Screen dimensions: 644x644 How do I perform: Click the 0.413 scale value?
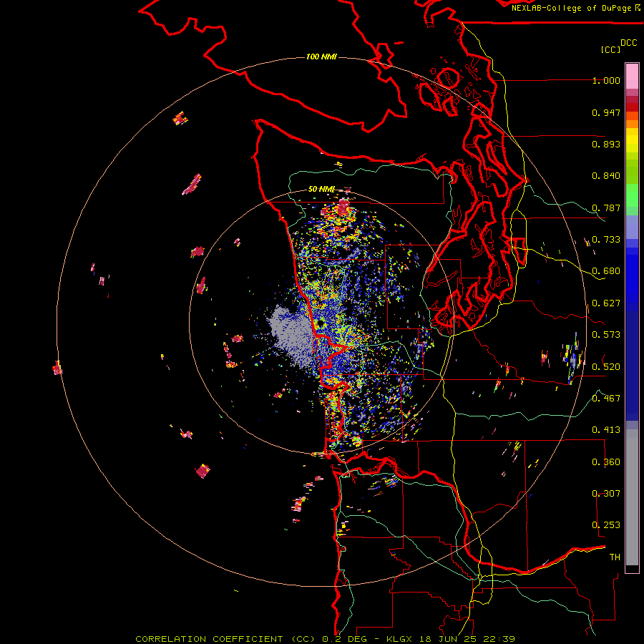click(606, 430)
